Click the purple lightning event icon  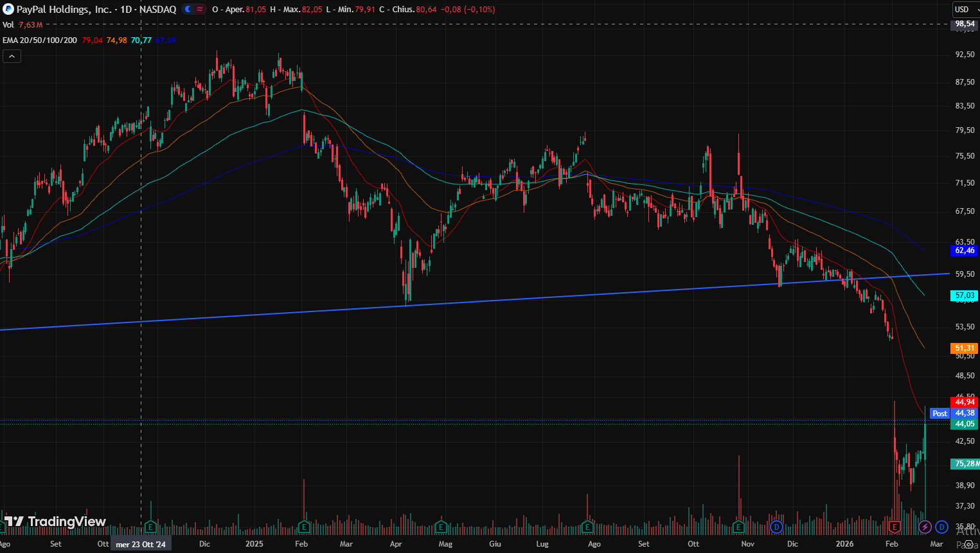click(925, 527)
